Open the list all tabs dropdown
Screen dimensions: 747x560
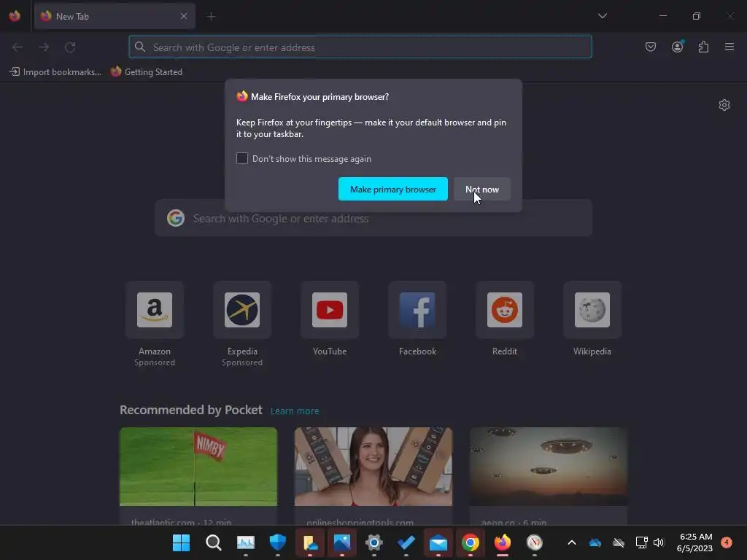click(602, 16)
